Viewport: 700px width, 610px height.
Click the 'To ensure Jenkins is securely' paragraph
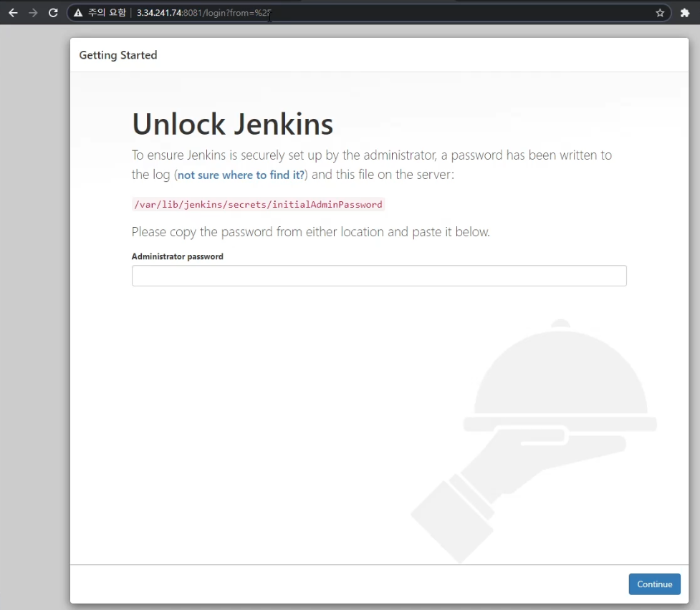coord(371,155)
